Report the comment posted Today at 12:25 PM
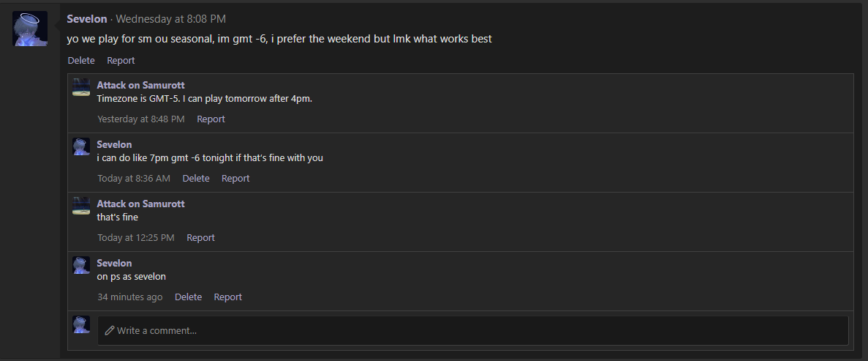 click(200, 237)
